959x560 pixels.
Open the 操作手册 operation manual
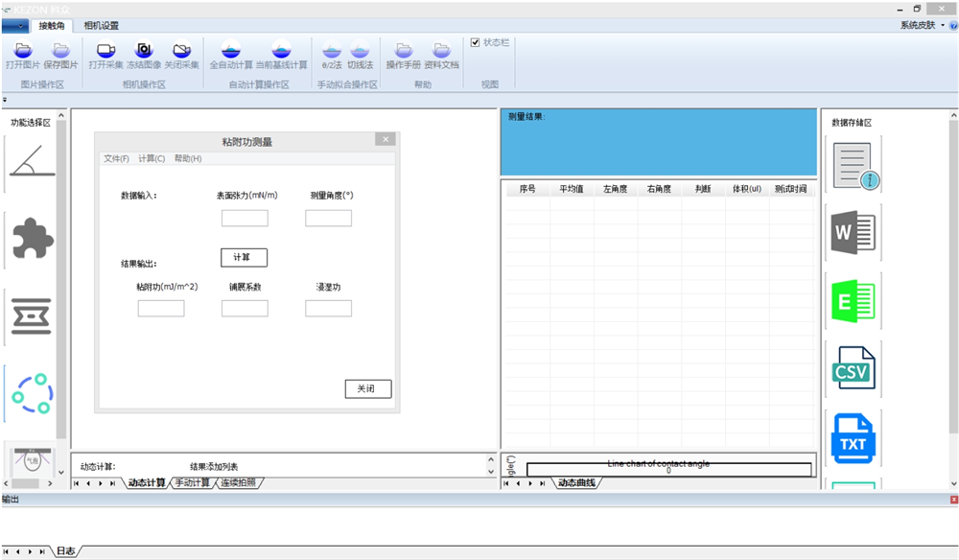click(403, 56)
